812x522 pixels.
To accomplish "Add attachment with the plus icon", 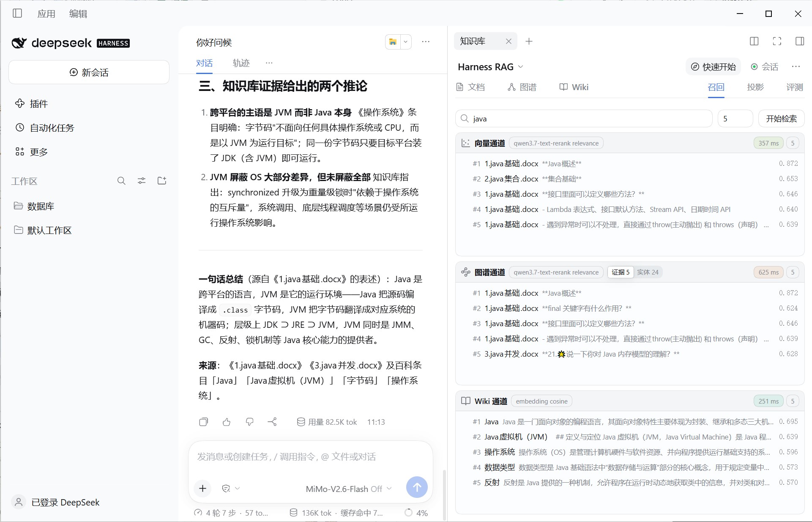I will (203, 489).
